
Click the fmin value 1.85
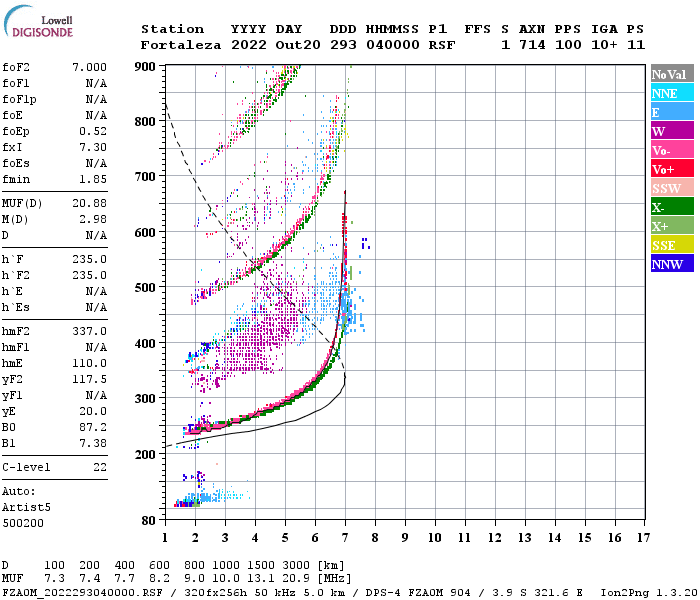93,179
